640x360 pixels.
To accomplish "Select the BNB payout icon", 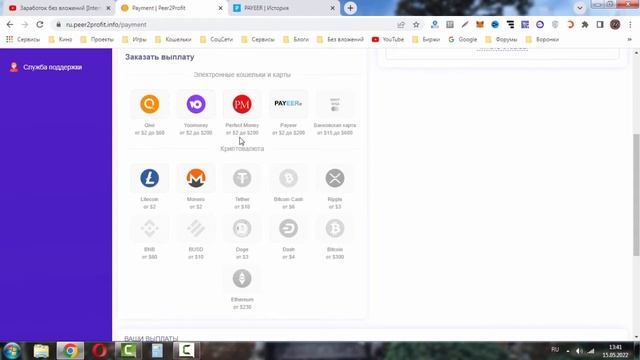I will [149, 229].
